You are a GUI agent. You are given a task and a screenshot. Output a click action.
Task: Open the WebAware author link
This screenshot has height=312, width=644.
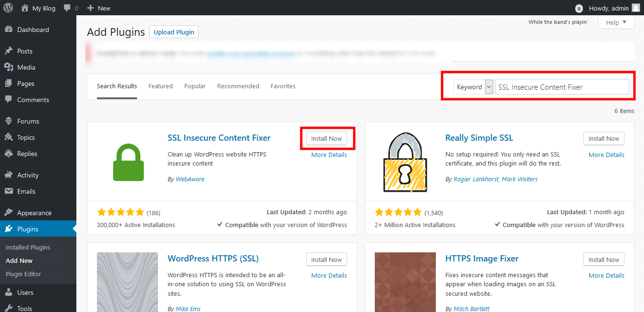coord(190,179)
